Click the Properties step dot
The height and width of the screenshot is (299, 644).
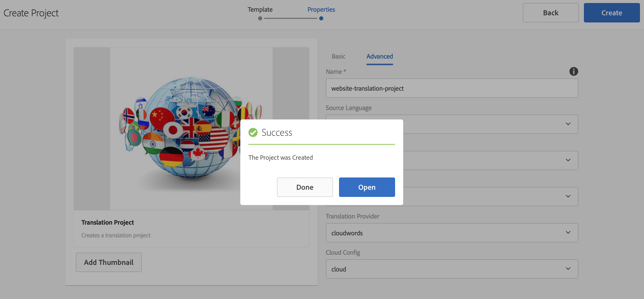[x=321, y=18]
